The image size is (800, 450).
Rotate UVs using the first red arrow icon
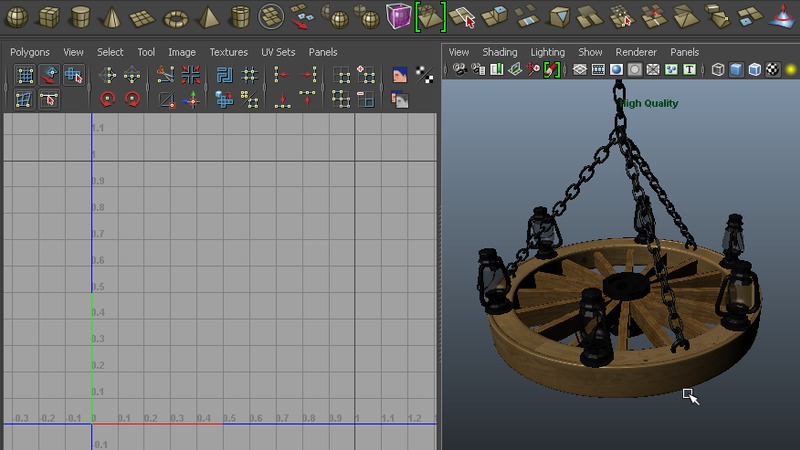click(108, 100)
